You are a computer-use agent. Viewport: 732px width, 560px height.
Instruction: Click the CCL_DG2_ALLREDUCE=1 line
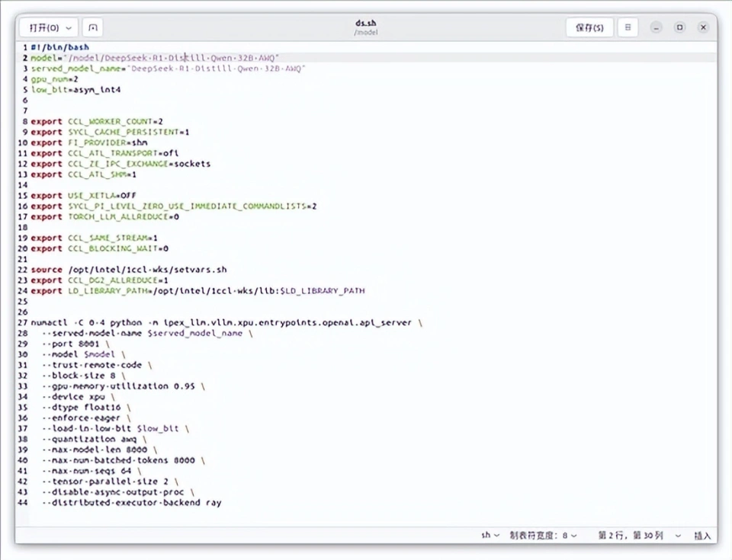coord(99,280)
